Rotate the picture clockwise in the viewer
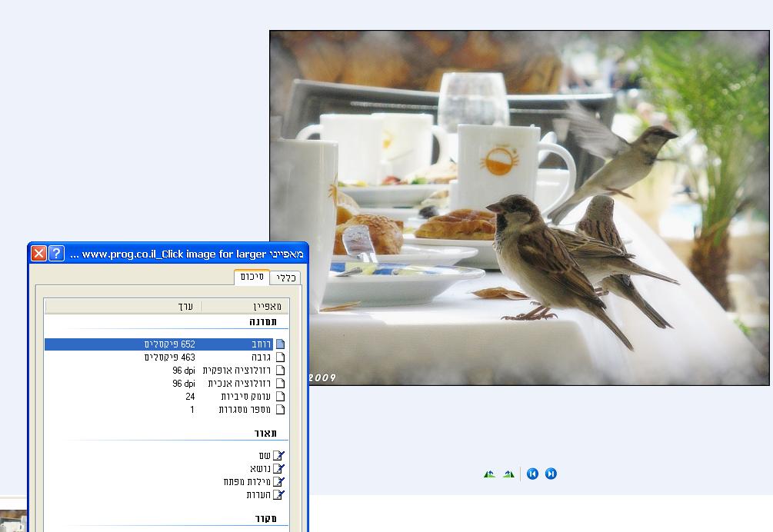This screenshot has width=773, height=532. click(508, 474)
